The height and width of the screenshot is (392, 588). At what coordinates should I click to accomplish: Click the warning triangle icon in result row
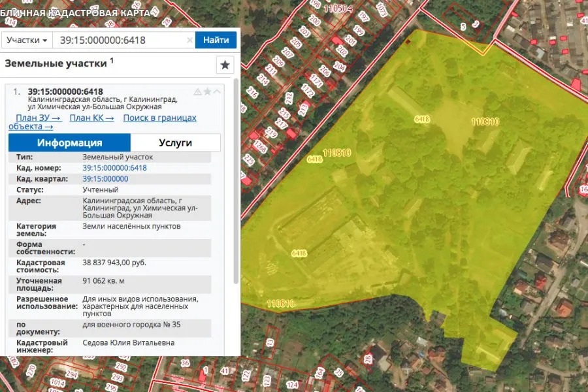pos(197,92)
